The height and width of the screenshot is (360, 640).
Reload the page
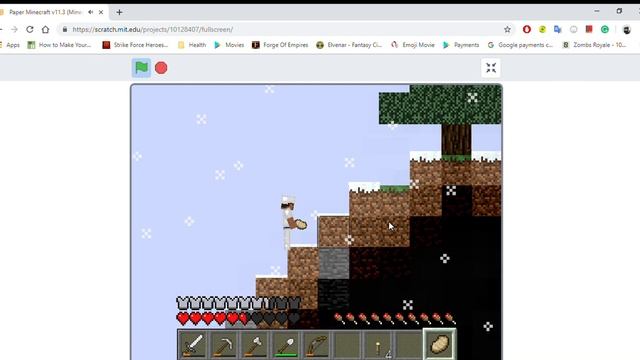30,29
